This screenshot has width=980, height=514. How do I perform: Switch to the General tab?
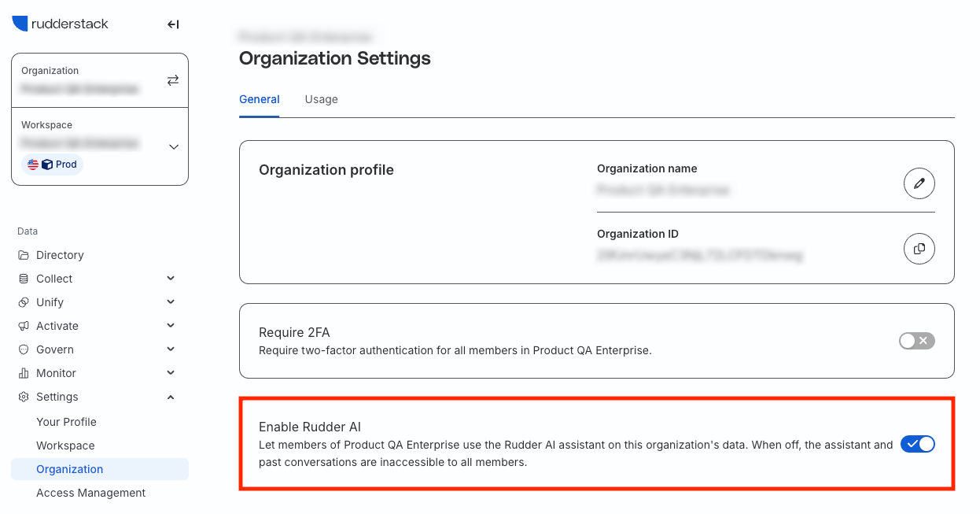(x=260, y=99)
